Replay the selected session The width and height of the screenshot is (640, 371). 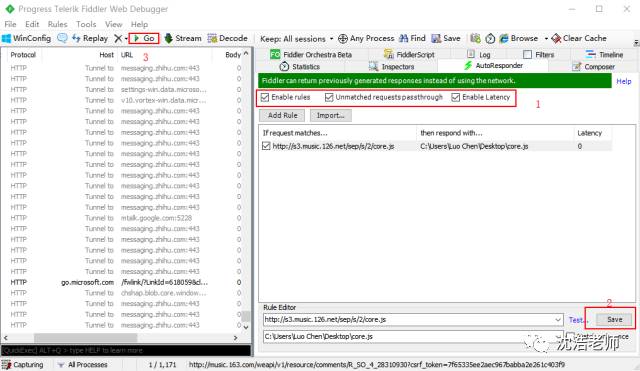[x=90, y=38]
